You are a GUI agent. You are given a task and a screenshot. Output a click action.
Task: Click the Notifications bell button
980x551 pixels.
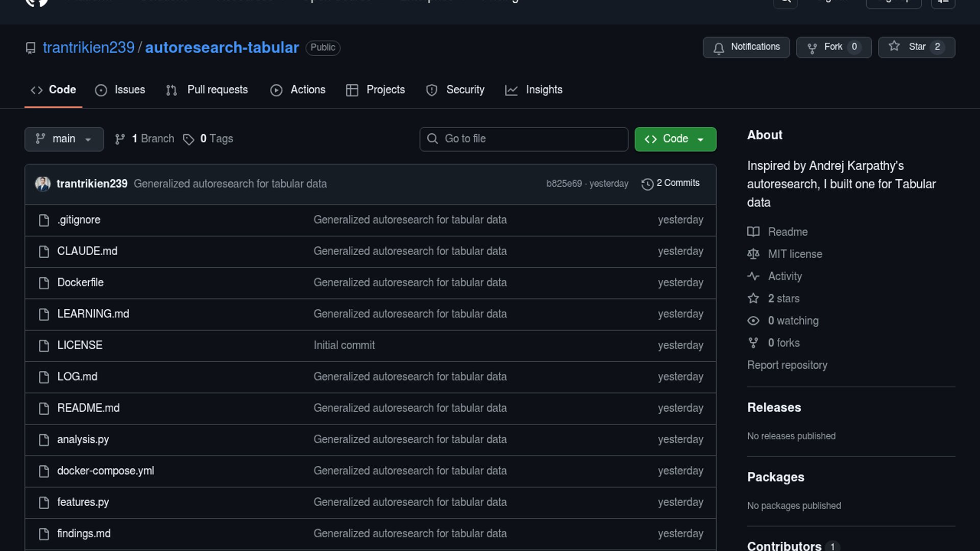(x=746, y=47)
